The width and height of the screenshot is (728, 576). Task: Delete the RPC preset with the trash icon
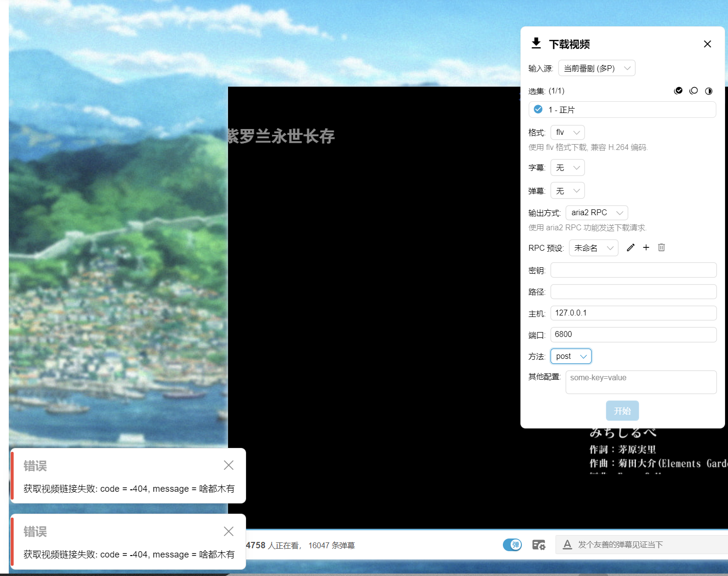(661, 247)
